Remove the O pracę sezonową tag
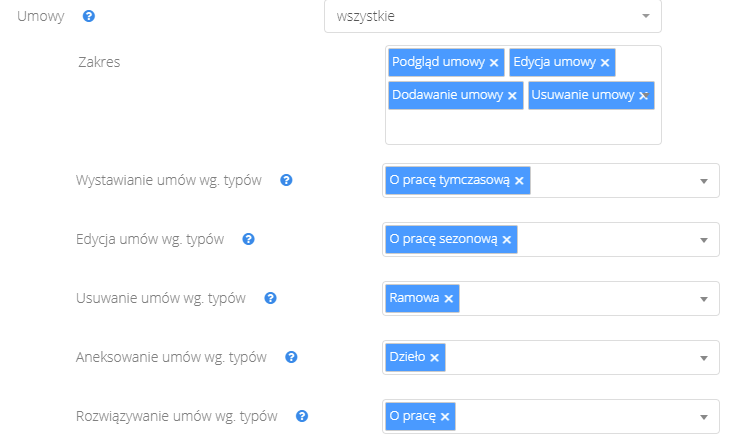Viewport: 739px width, 444px height. pyautogui.click(x=507, y=240)
